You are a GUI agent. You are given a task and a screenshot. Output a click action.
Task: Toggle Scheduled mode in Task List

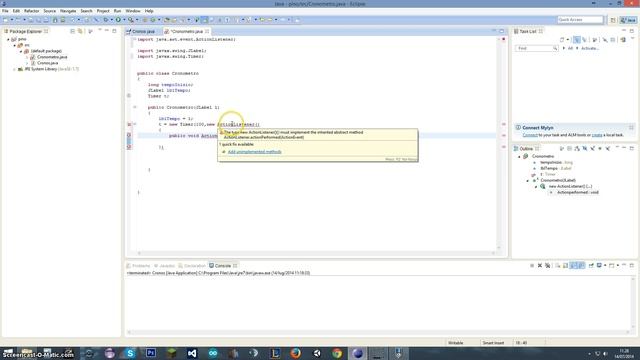pos(584,40)
